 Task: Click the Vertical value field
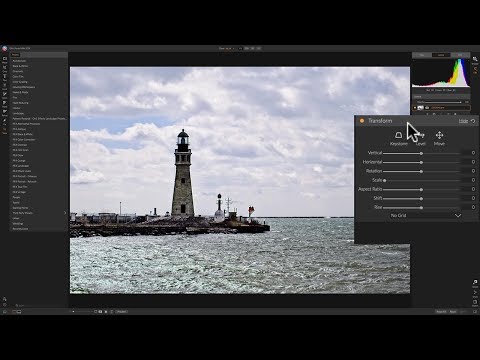pos(469,153)
